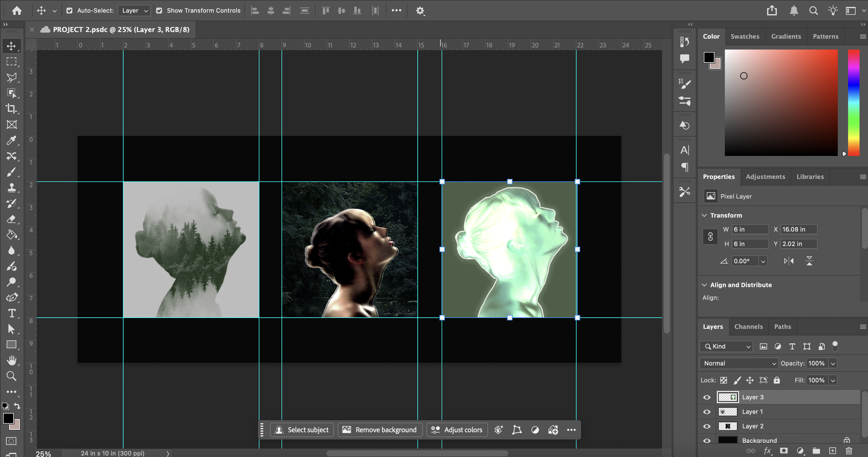Switch to the Channels tab
The height and width of the screenshot is (457, 868).
[748, 327]
